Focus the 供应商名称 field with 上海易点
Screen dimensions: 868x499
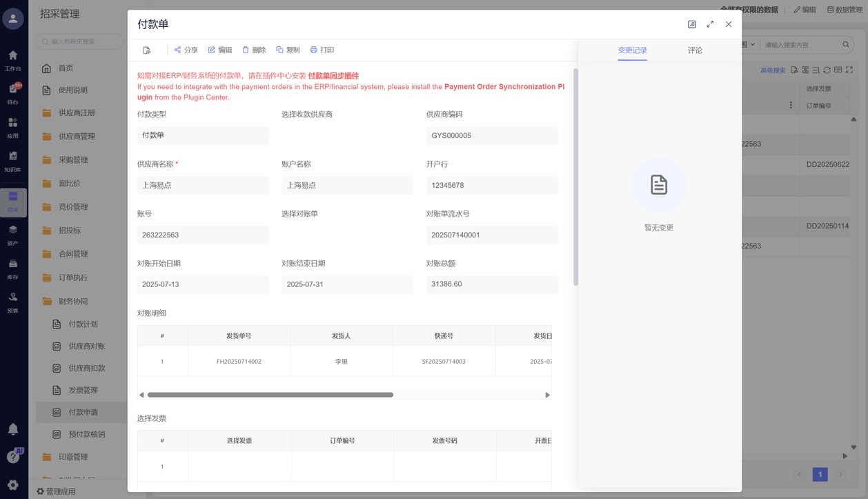pos(203,186)
